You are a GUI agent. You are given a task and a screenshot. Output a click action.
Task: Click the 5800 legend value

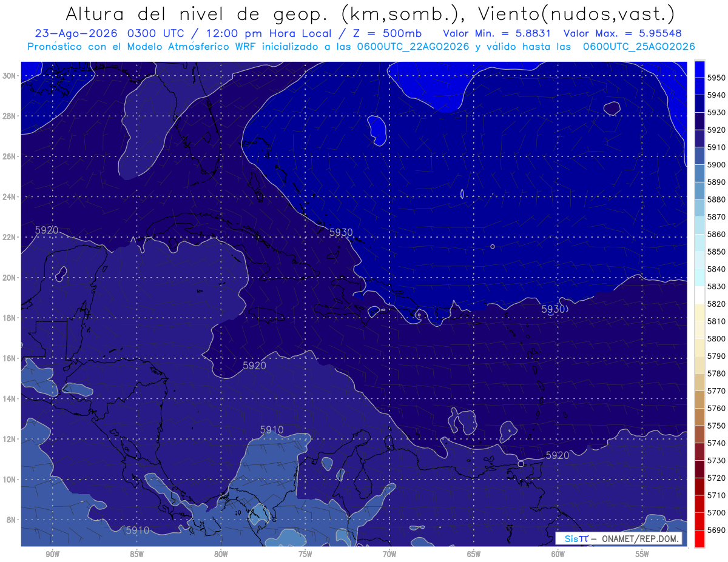(x=716, y=338)
